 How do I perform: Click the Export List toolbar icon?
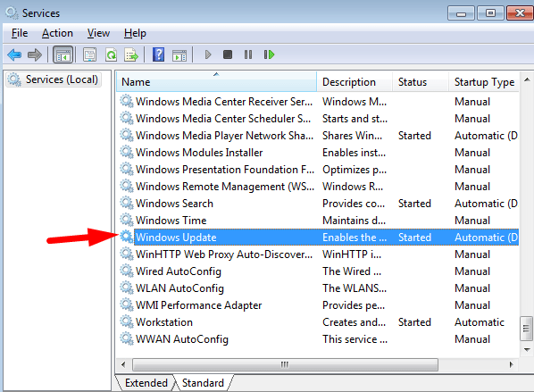131,54
